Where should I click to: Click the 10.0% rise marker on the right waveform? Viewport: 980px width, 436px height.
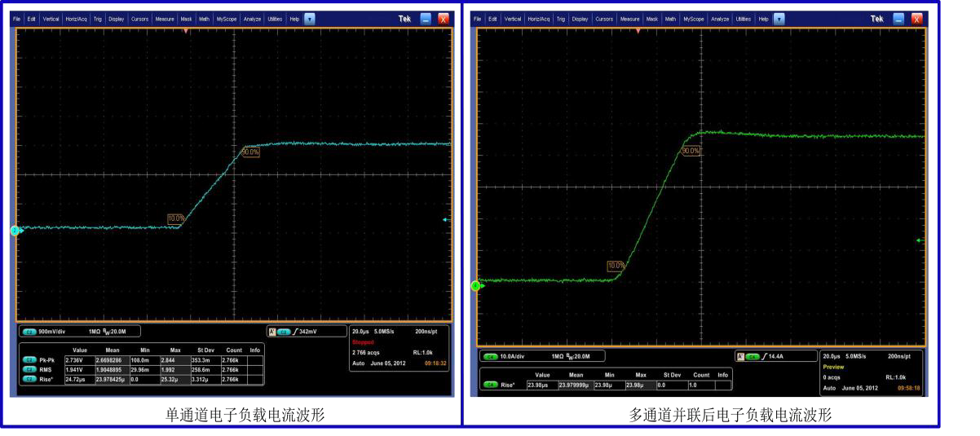(x=616, y=265)
